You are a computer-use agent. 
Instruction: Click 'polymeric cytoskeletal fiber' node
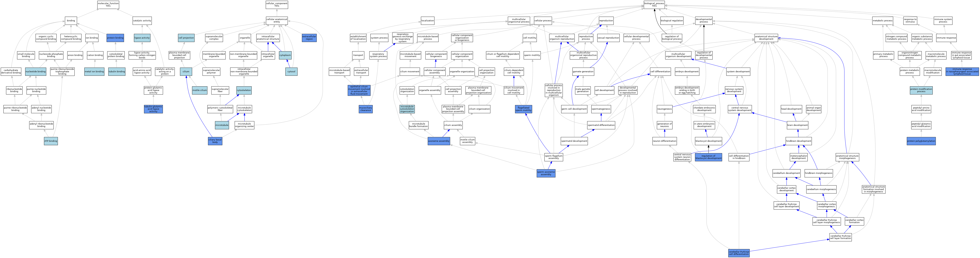click(220, 109)
